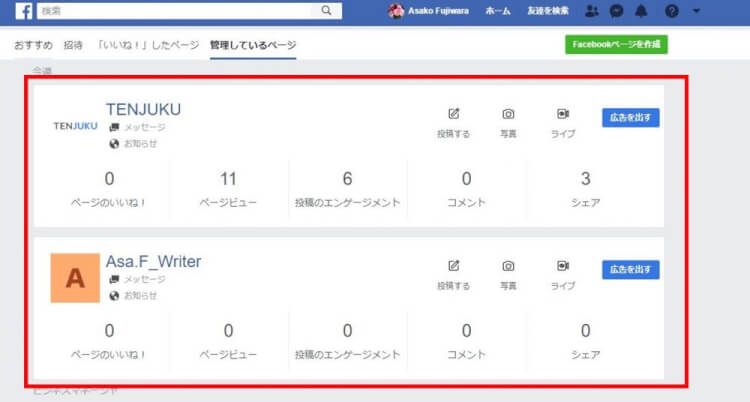Click Asa.F_Writer シェア label
750x402 pixels.
pyautogui.click(x=585, y=355)
